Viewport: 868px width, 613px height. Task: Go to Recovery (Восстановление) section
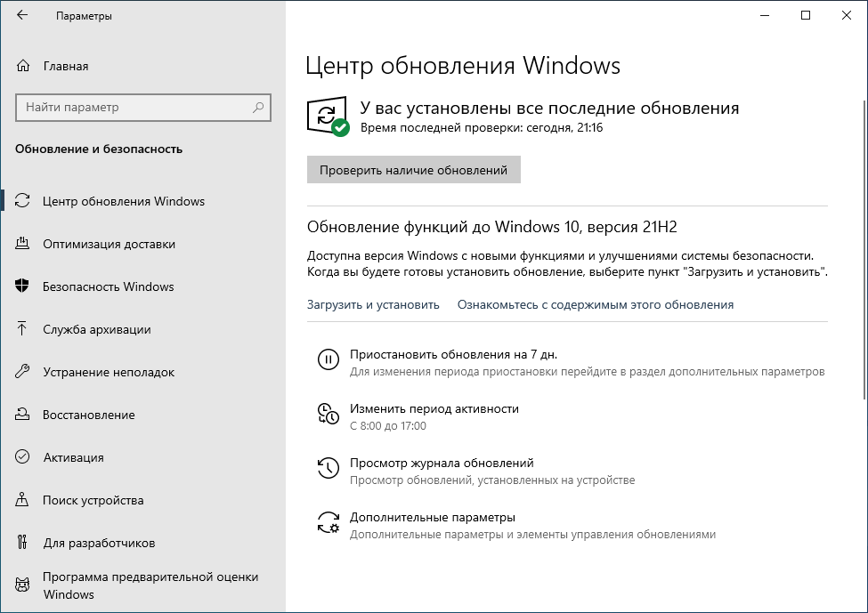point(89,415)
